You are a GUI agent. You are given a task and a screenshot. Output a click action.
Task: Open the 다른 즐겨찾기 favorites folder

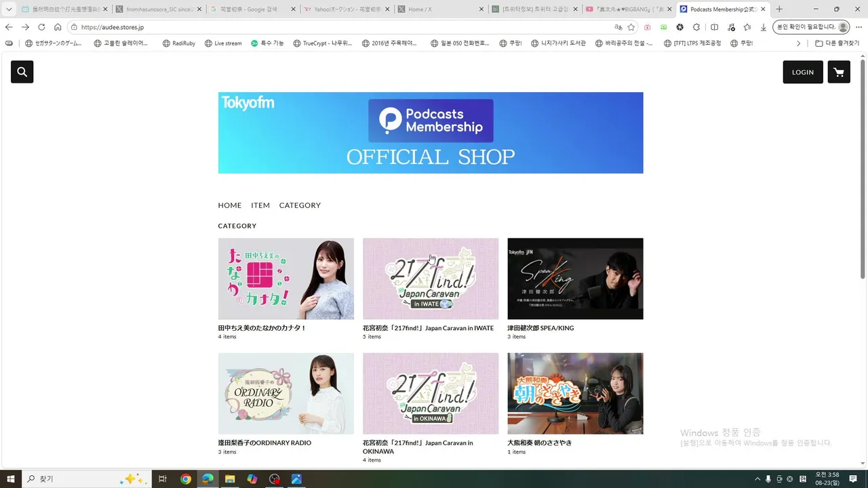[x=837, y=43]
